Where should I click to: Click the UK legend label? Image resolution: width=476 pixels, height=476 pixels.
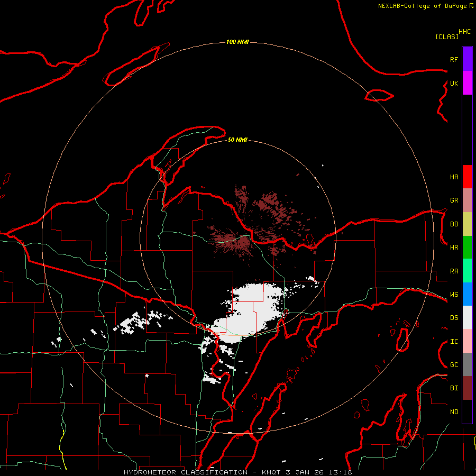tap(454, 83)
